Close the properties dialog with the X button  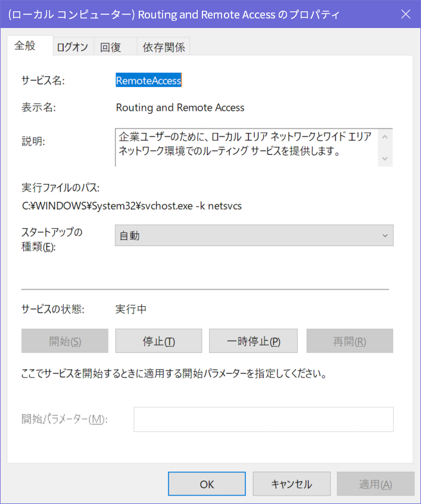click(406, 14)
